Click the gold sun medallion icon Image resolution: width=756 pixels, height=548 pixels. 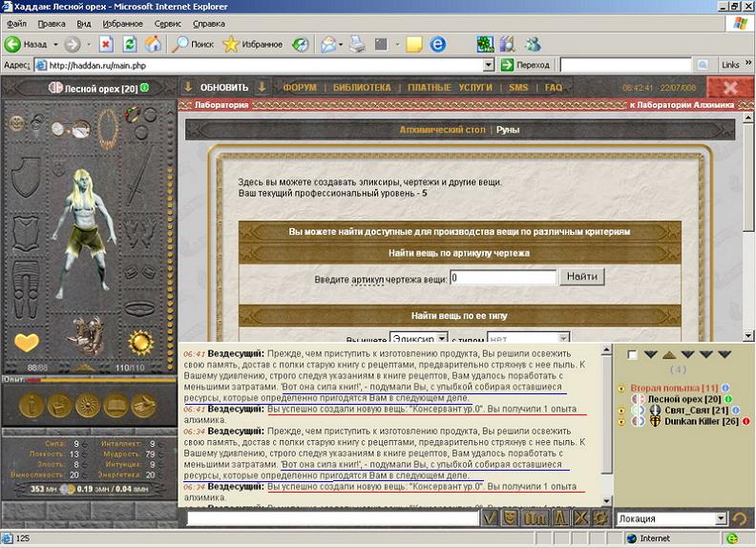coord(88,405)
